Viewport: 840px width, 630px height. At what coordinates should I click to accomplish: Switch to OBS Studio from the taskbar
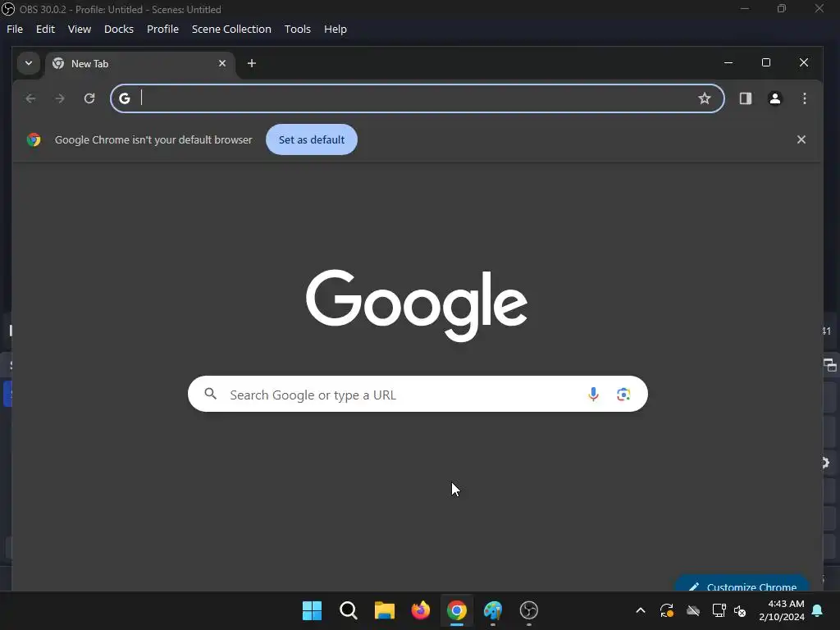pos(529,610)
